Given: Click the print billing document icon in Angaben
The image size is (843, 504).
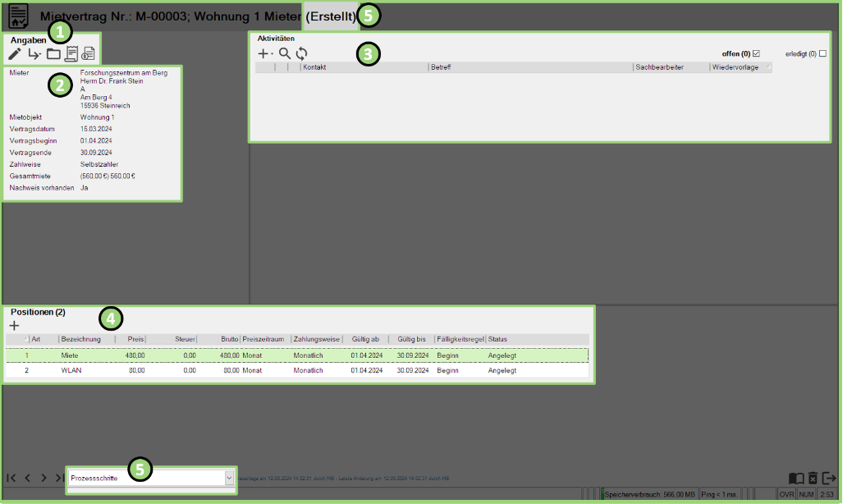Looking at the screenshot, I should [x=89, y=53].
